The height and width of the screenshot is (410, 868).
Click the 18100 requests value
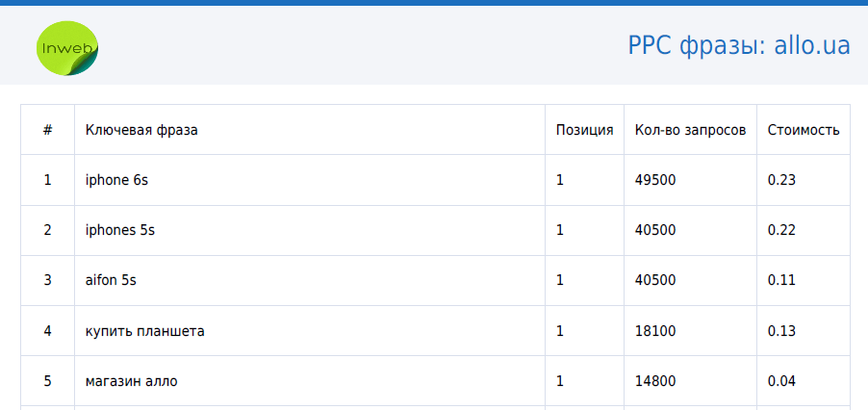tap(655, 331)
